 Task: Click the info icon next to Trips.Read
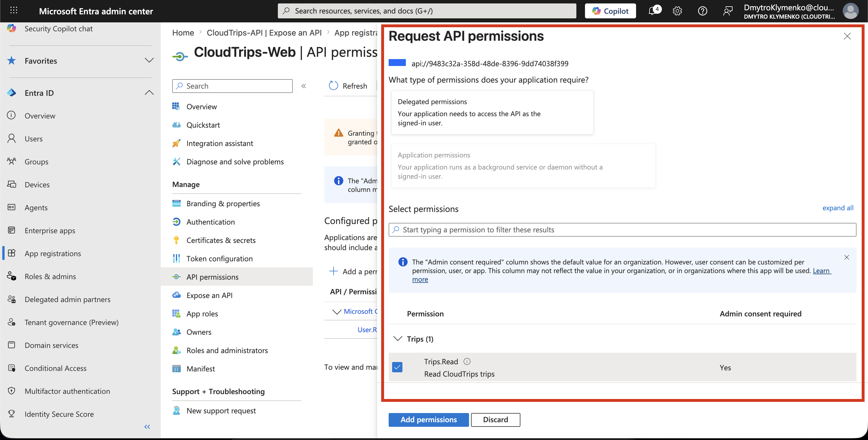pos(467,361)
